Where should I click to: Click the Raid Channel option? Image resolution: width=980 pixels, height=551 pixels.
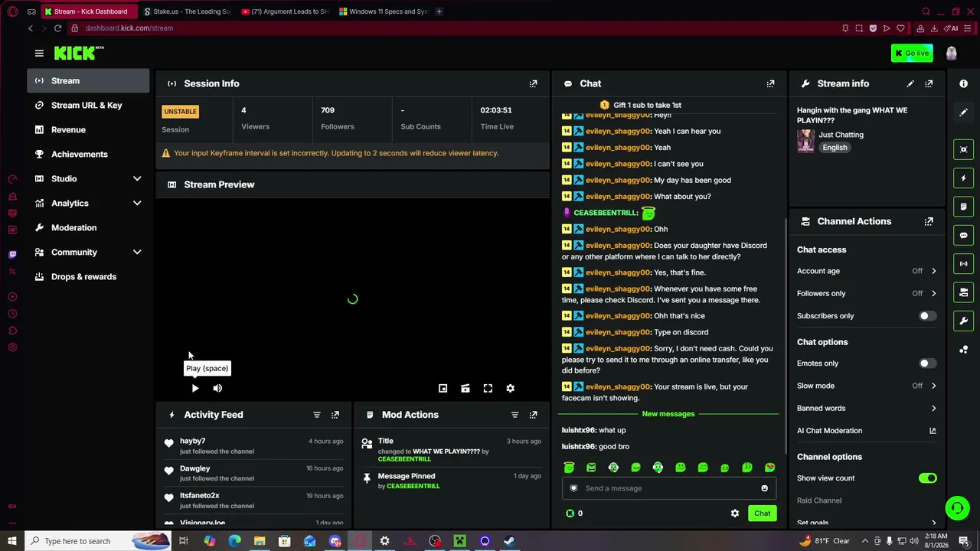pos(819,500)
